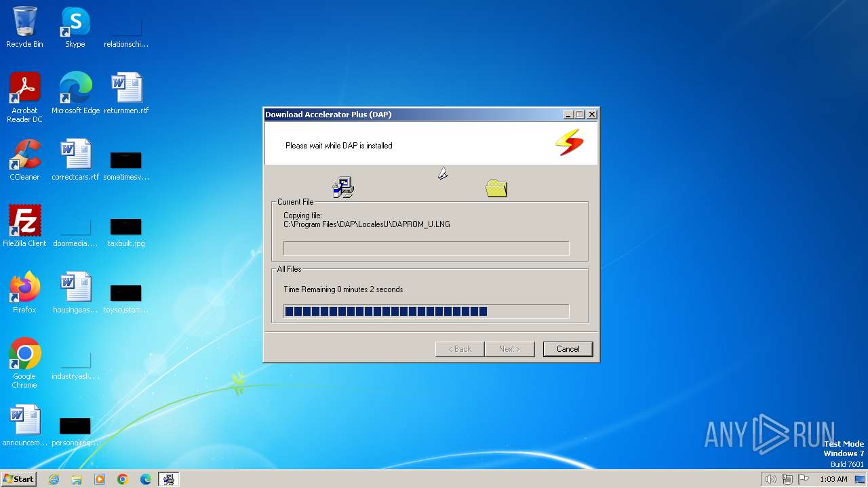Viewport: 868px width, 488px height.
Task: Click the volume speaker tray icon
Action: (770, 479)
